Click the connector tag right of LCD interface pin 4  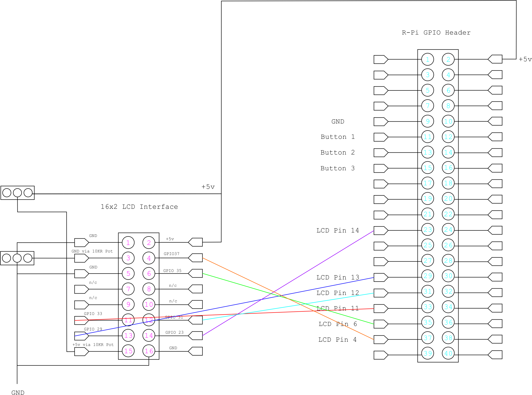(195, 258)
